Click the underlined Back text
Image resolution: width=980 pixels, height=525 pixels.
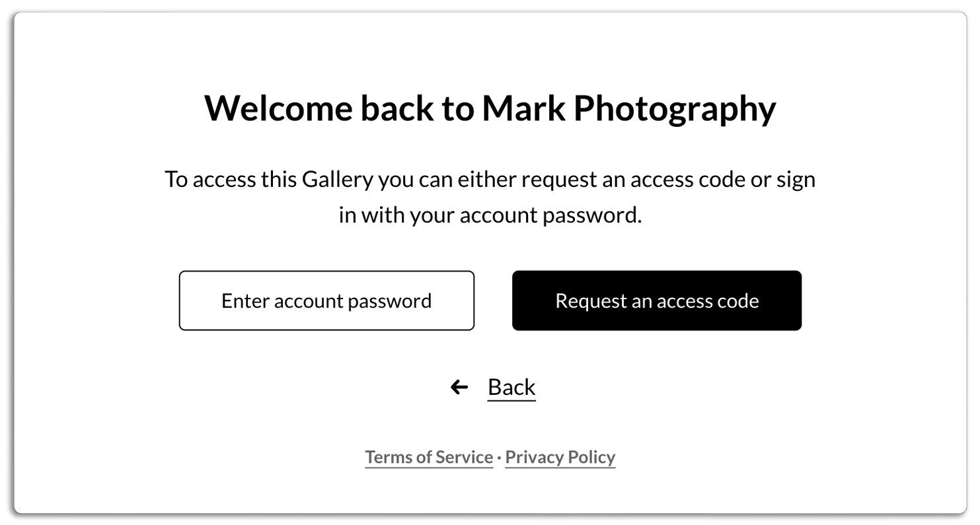click(x=511, y=387)
